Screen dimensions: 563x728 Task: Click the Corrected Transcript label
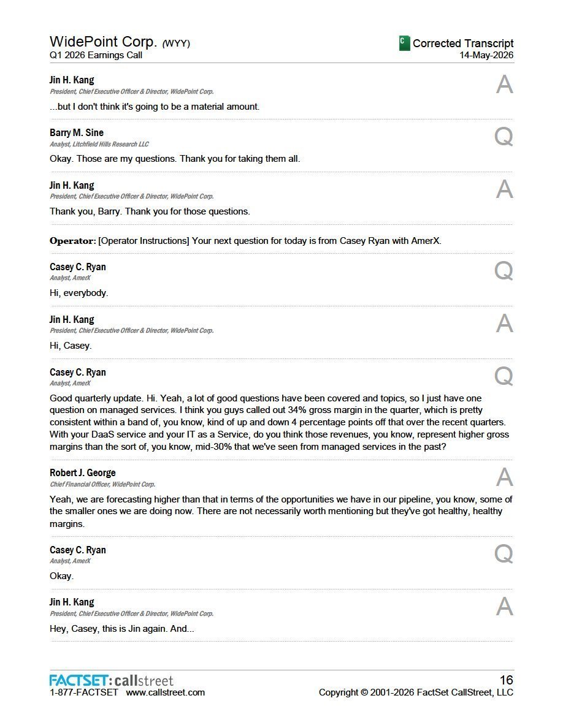(463, 43)
